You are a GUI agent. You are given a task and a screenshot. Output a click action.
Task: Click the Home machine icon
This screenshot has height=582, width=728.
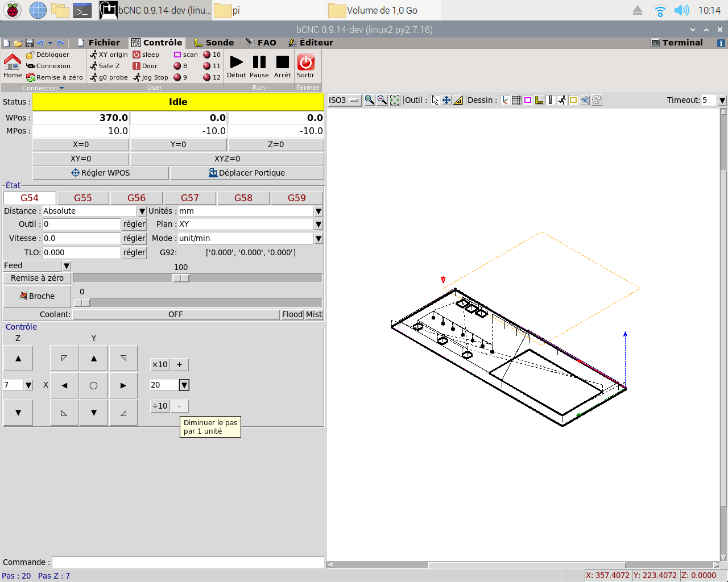coord(13,61)
